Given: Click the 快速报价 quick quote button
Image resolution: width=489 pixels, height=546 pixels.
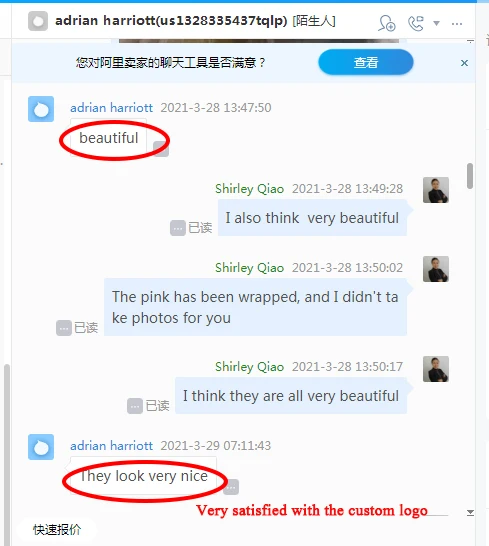Looking at the screenshot, I should click(x=57, y=530).
